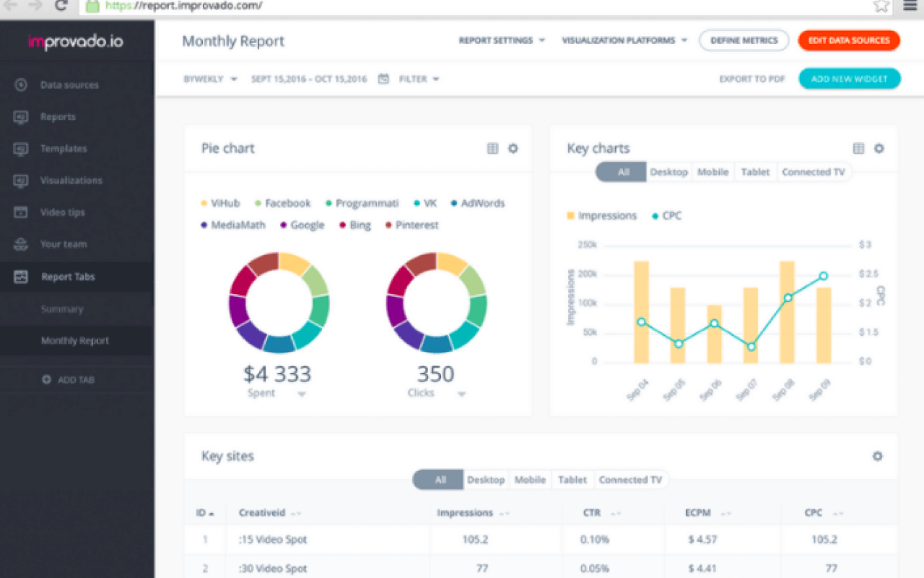
Task: Toggle CPC series in Key charts legend
Action: tap(666, 215)
